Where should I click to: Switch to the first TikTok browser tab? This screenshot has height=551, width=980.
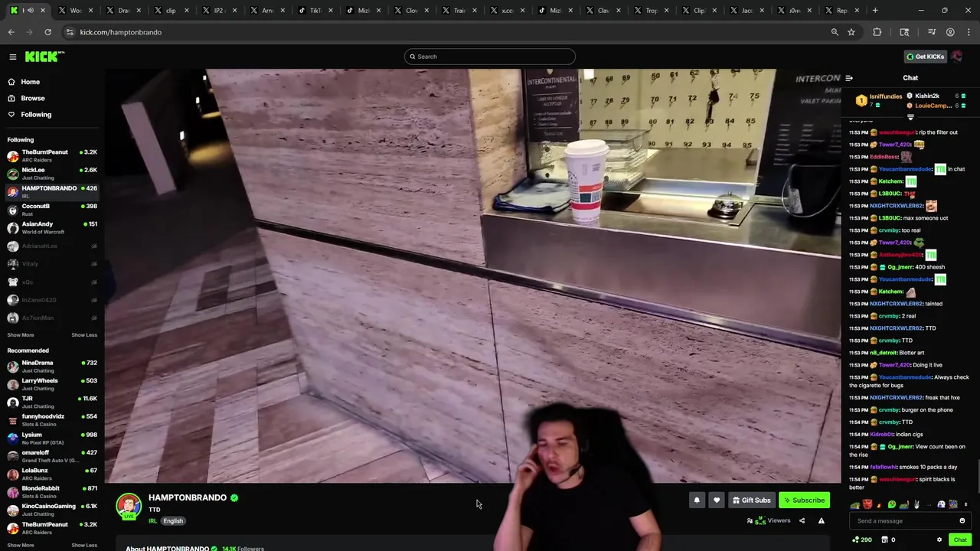tap(314, 11)
